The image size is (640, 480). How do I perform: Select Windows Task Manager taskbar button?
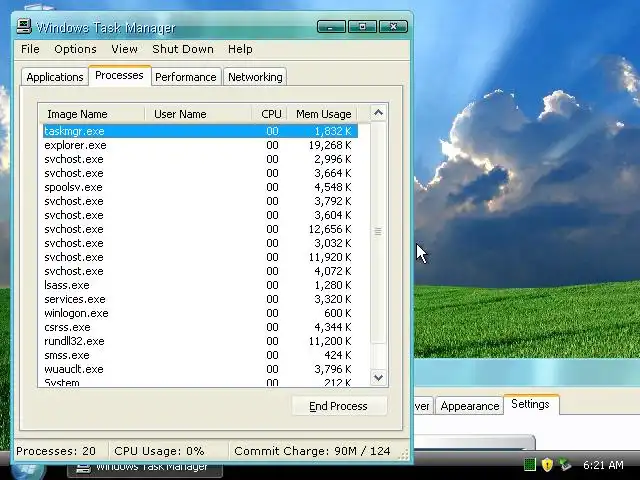pyautogui.click(x=145, y=471)
